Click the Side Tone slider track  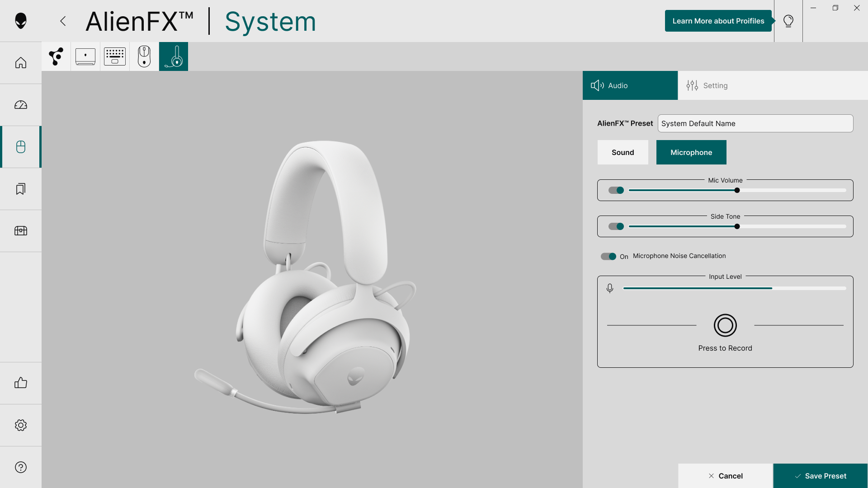pos(737,226)
